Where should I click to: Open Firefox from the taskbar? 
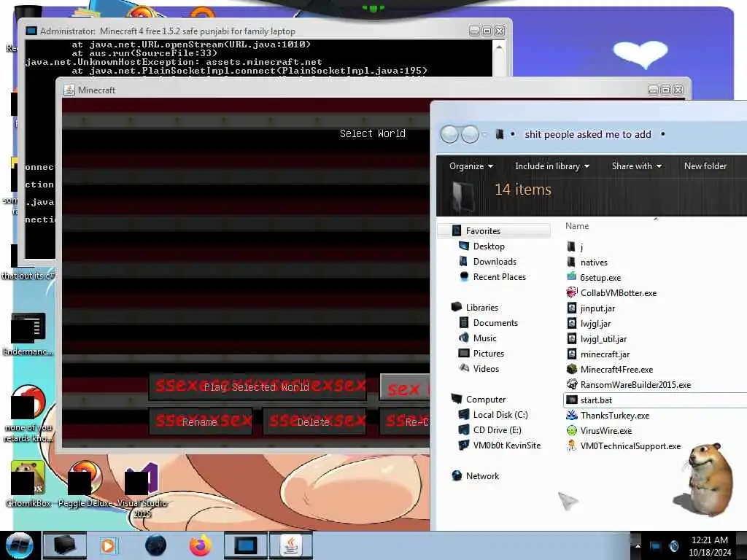click(201, 545)
